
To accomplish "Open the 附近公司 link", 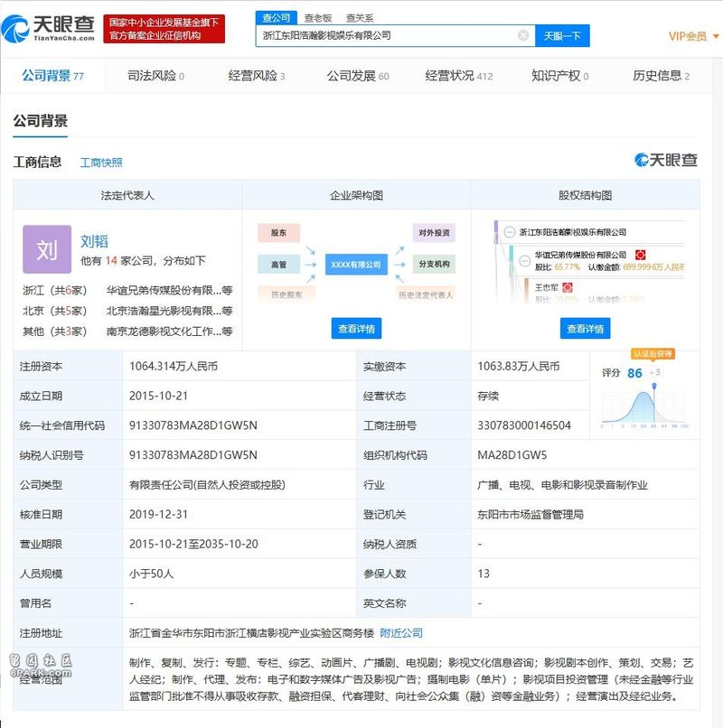I will click(x=401, y=633).
